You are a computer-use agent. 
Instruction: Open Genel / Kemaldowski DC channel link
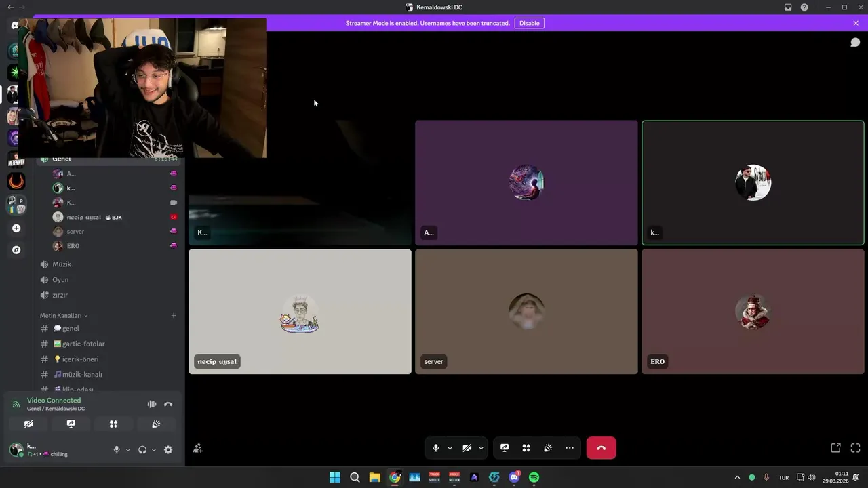coord(56,409)
